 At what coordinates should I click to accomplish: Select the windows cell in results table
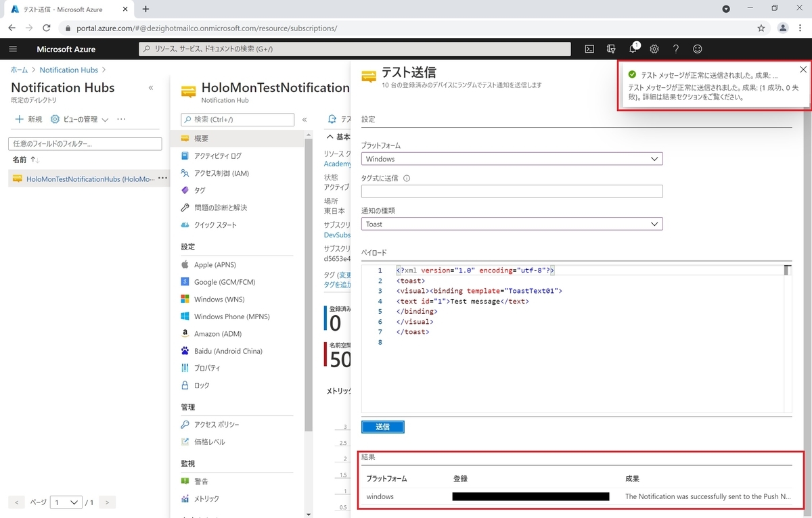click(x=380, y=496)
